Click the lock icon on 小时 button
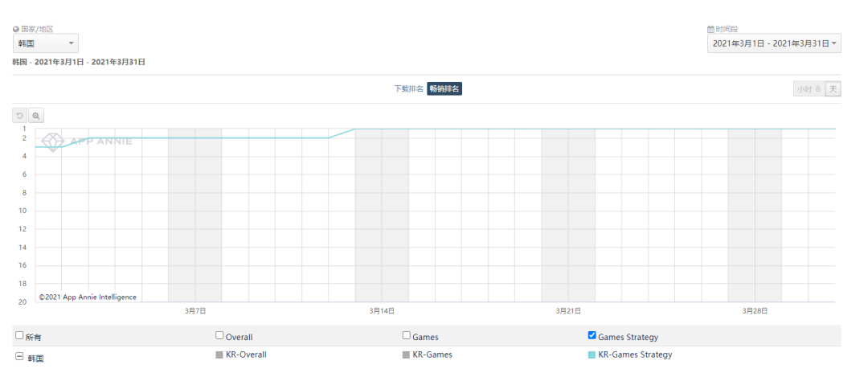Viewport: 868px width, 373px height. pyautogui.click(x=818, y=89)
